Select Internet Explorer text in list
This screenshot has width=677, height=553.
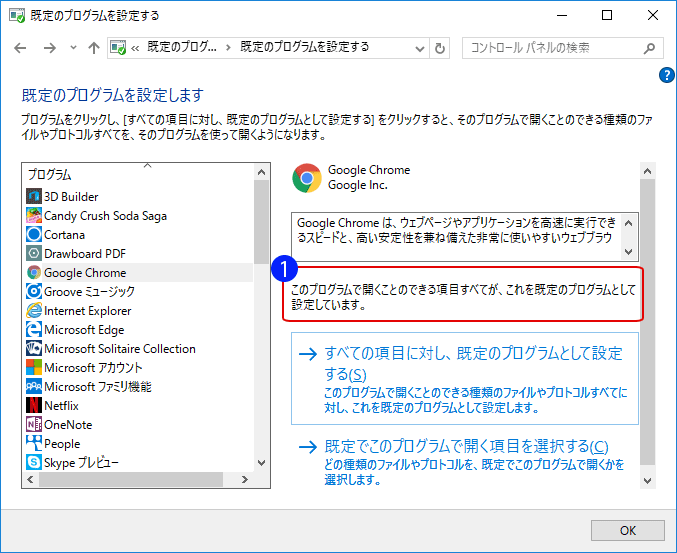[x=88, y=311]
